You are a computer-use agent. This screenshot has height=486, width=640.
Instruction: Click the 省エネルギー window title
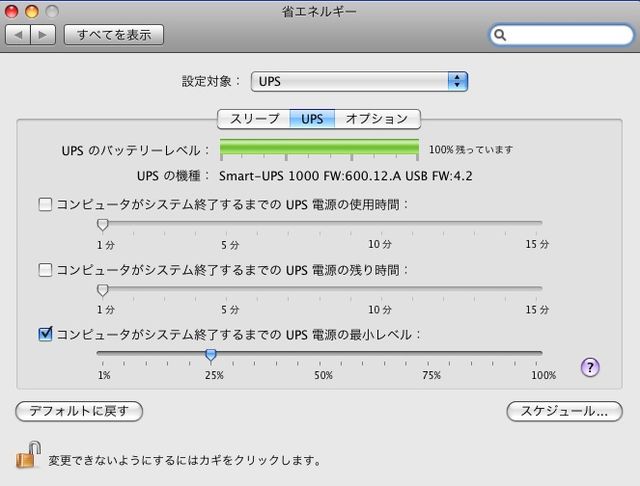319,11
